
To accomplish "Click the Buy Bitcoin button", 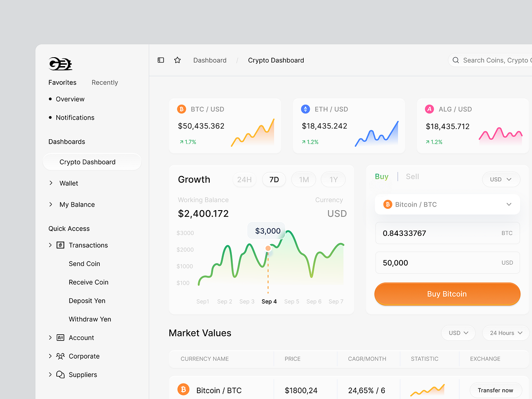I will tap(447, 294).
